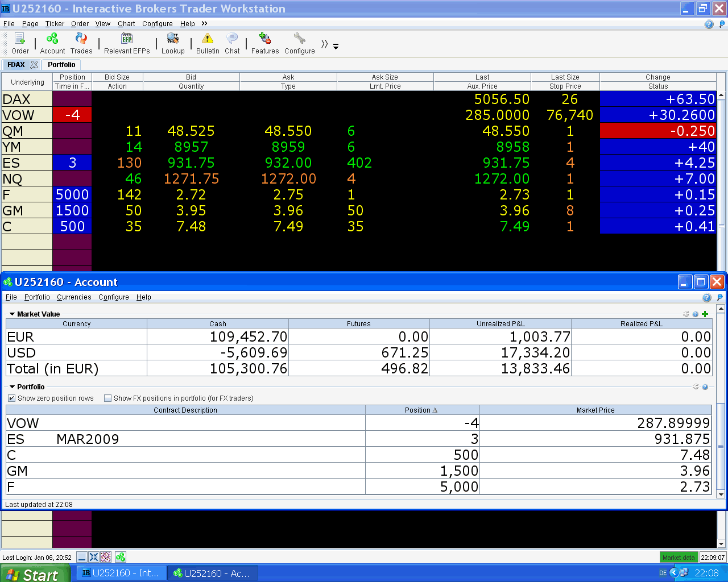Image resolution: width=728 pixels, height=582 pixels.
Task: Open the Chart menu
Action: [126, 24]
